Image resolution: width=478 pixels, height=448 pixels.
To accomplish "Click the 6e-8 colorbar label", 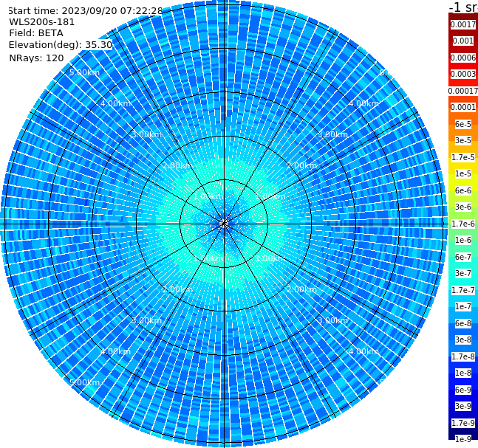I will tap(463, 323).
